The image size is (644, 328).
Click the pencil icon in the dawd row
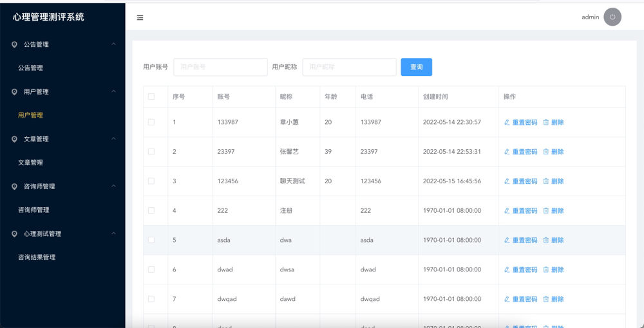[507, 299]
